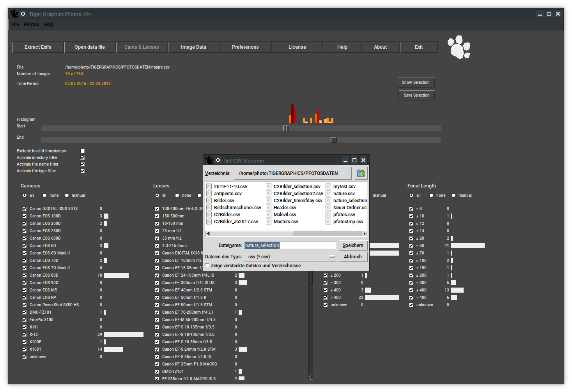The image size is (572, 392).
Task: Click the go-up-folder icon in dialog
Action: tap(361, 173)
